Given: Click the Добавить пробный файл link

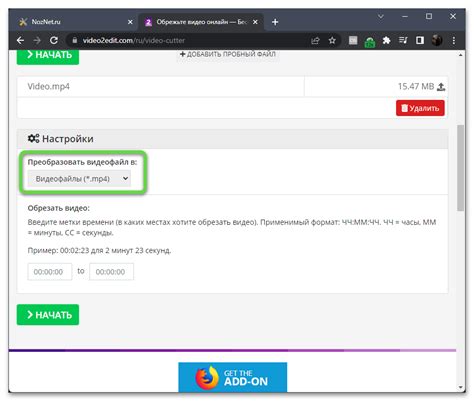Looking at the screenshot, I should pos(228,54).
